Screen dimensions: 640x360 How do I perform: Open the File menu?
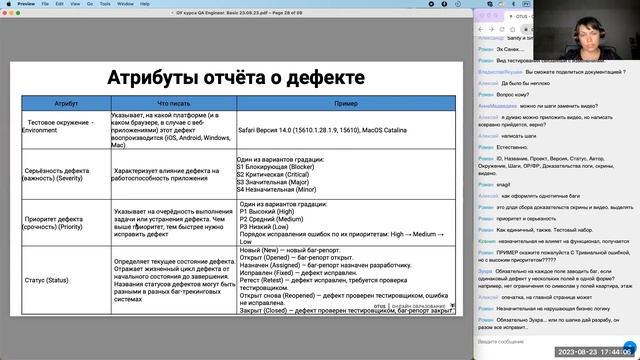click(x=45, y=4)
